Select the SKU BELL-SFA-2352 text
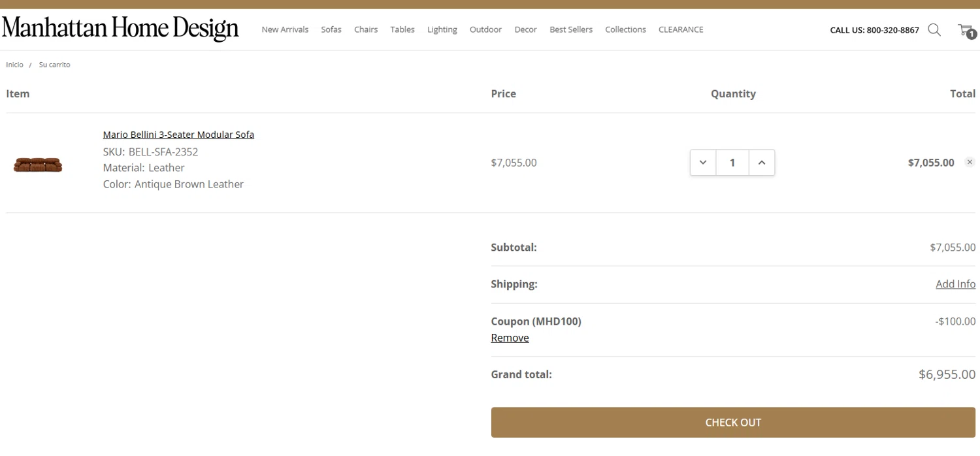 [x=150, y=152]
